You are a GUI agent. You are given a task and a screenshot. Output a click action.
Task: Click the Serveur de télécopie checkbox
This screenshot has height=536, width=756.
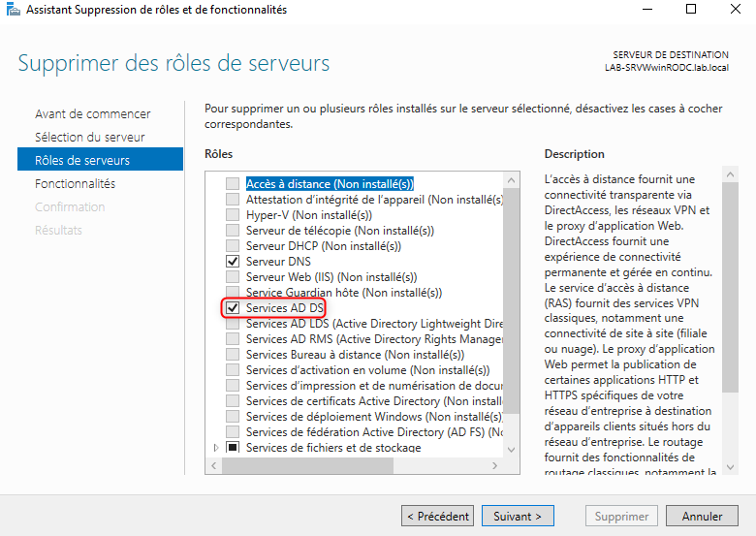click(233, 231)
